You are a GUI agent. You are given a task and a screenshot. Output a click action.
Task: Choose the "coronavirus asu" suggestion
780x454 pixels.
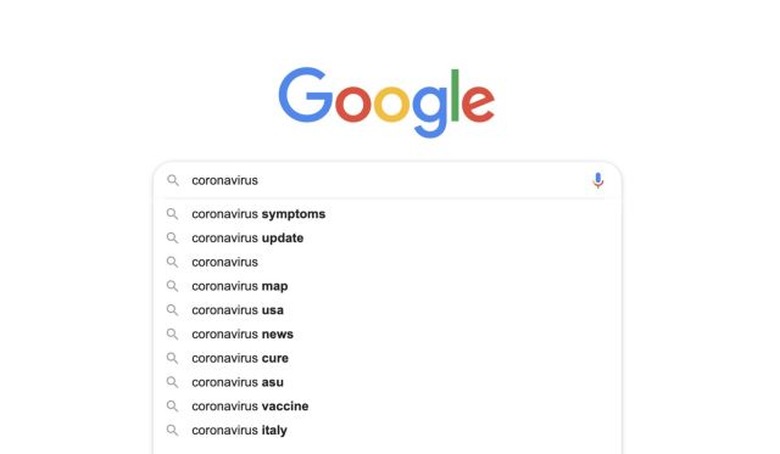pyautogui.click(x=237, y=382)
